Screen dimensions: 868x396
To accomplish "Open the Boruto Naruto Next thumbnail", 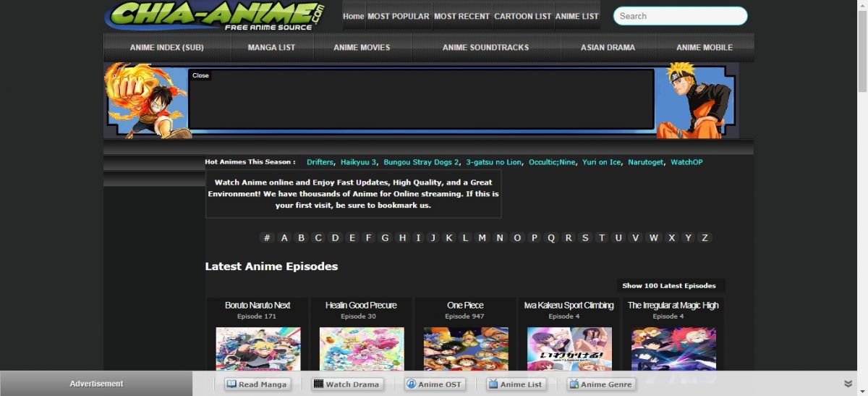I will click(x=258, y=348).
